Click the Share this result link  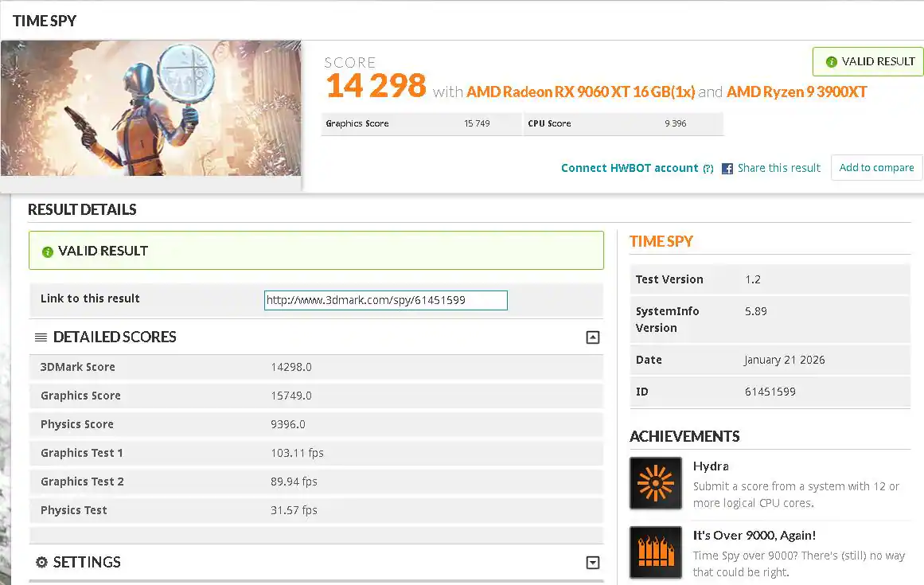point(778,168)
